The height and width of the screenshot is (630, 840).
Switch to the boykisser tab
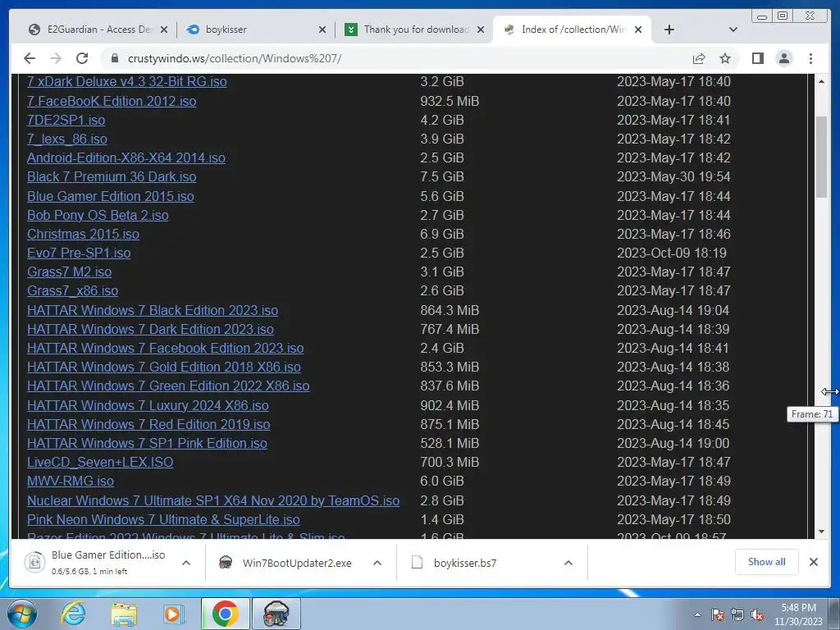254,30
